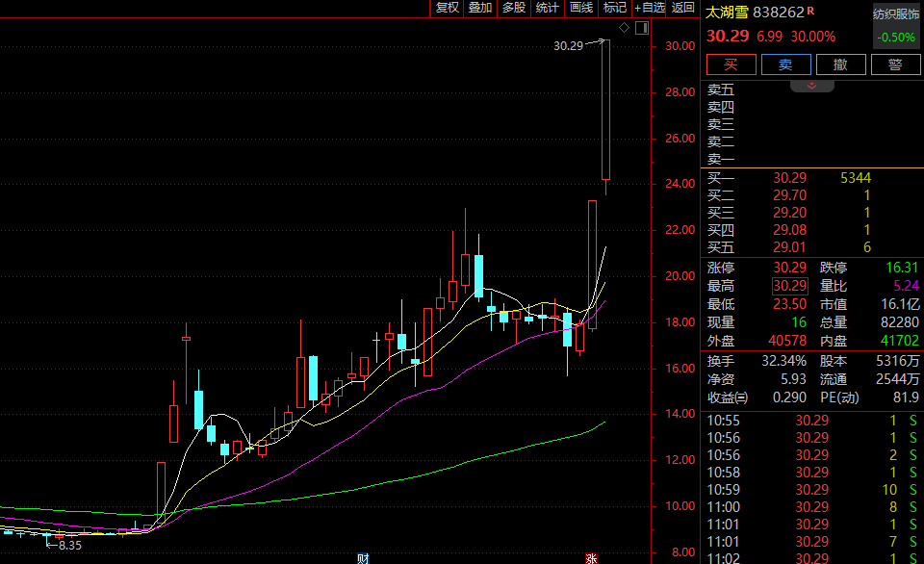924x564 pixels.
Task: Click the 涨 limit-up marker at the chart bottom
Action: tap(591, 558)
